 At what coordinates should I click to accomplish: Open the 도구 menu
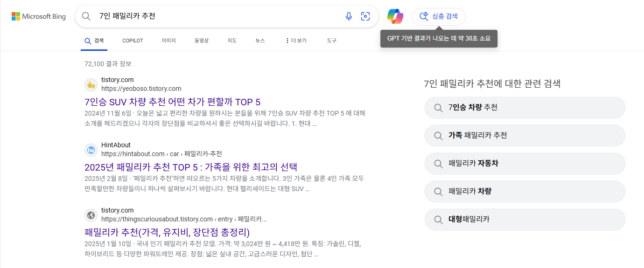coord(332,41)
